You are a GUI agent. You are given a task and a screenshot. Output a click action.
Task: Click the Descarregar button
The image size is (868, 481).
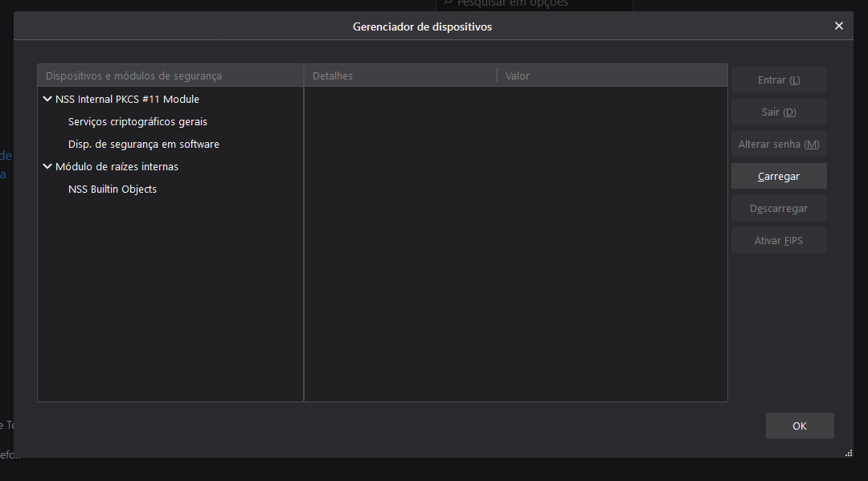coord(778,209)
